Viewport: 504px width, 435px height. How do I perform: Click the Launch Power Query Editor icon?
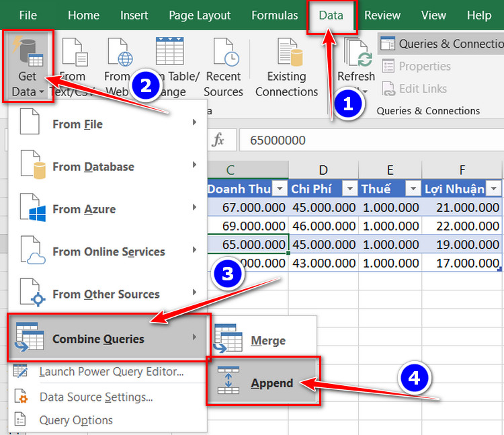tap(21, 370)
